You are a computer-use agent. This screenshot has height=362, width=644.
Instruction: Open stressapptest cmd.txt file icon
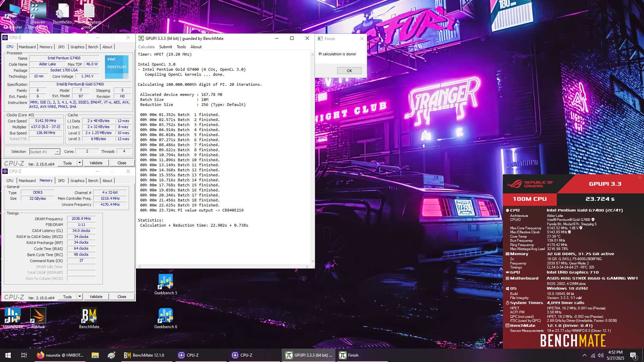coord(89,16)
